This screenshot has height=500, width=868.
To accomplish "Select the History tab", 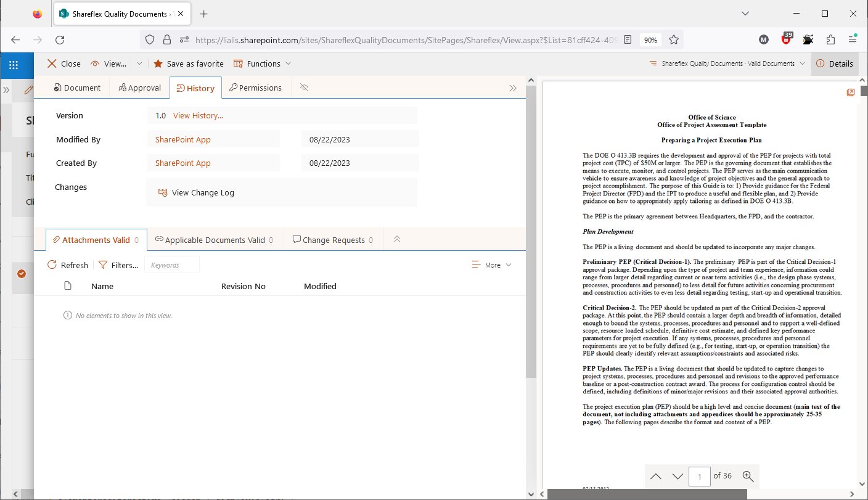I will 195,88.
